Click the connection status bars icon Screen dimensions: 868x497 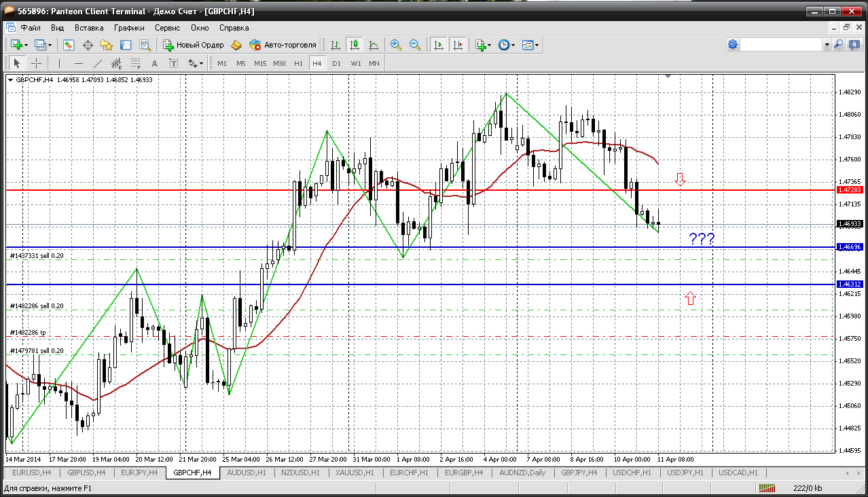coord(767,488)
